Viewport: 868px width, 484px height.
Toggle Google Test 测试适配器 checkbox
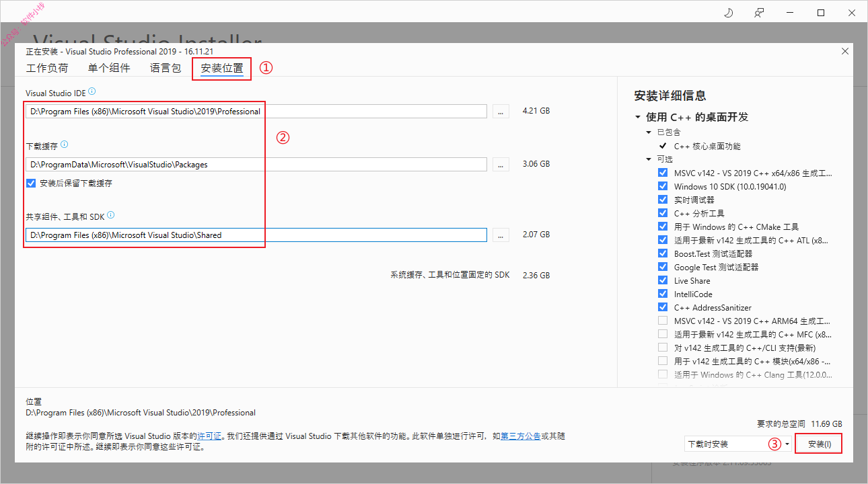point(663,267)
